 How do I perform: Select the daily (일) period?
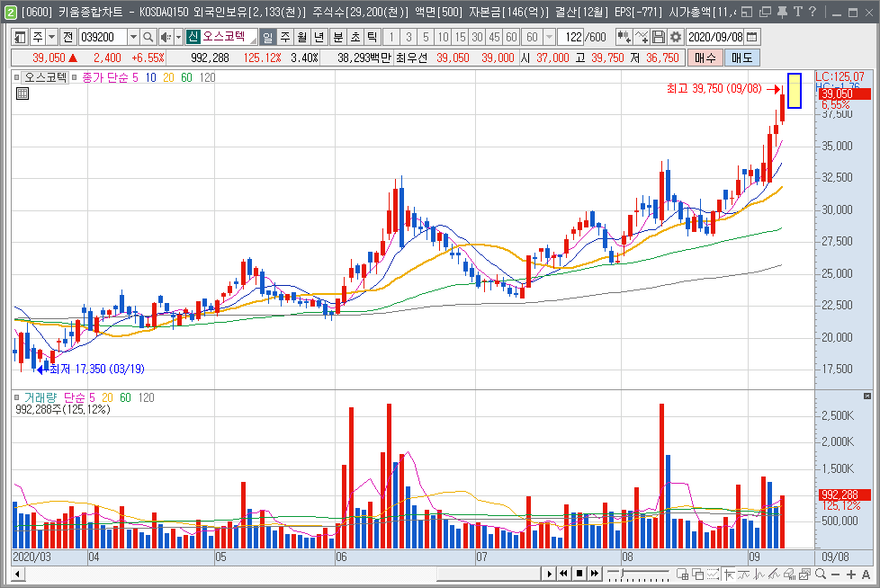tap(268, 37)
